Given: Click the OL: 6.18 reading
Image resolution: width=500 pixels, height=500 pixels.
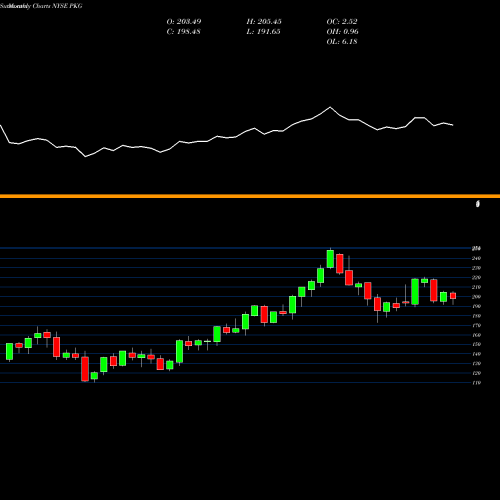Looking at the screenshot, I should click(342, 42).
